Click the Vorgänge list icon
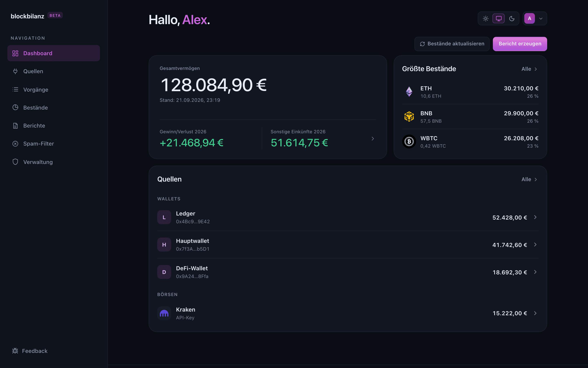The height and width of the screenshot is (368, 588). pos(15,90)
